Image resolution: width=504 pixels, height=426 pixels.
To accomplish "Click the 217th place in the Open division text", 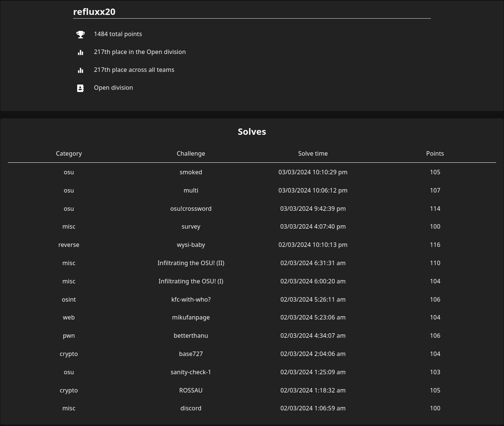I will pyautogui.click(x=140, y=52).
